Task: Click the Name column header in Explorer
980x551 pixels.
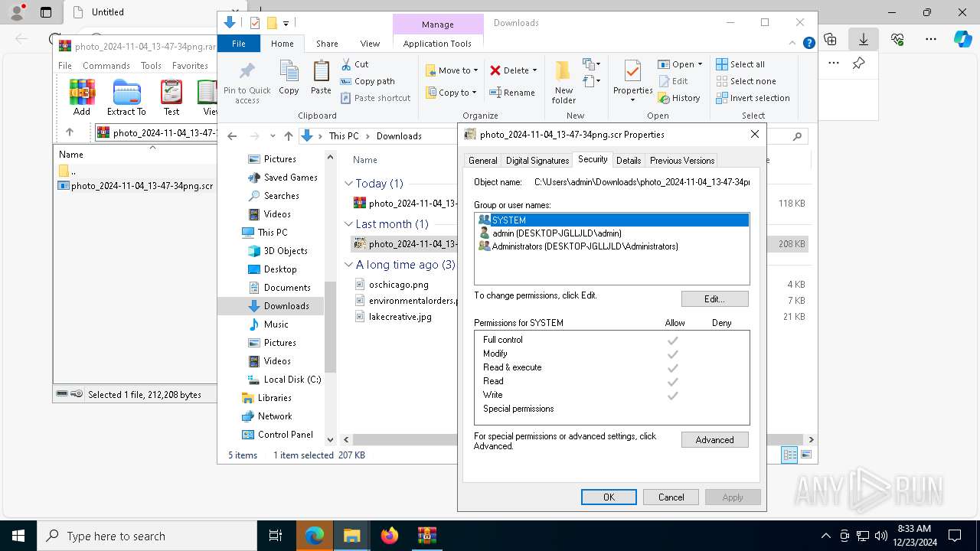Action: pos(365,160)
